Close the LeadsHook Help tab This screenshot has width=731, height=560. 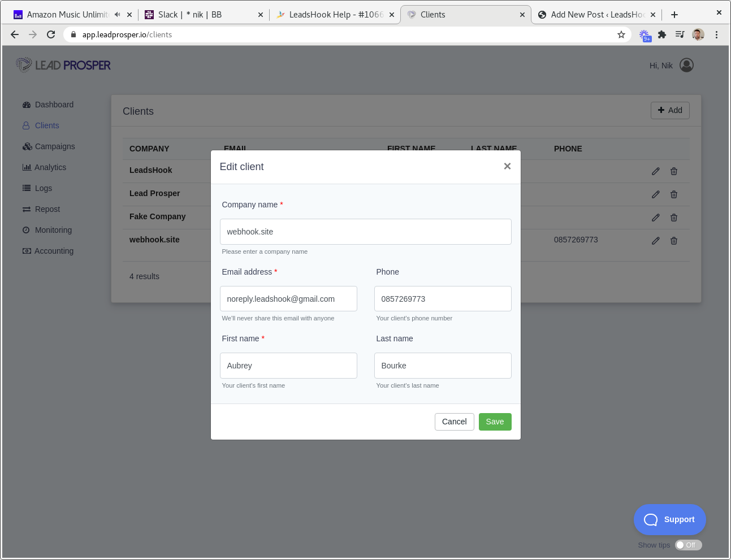392,15
